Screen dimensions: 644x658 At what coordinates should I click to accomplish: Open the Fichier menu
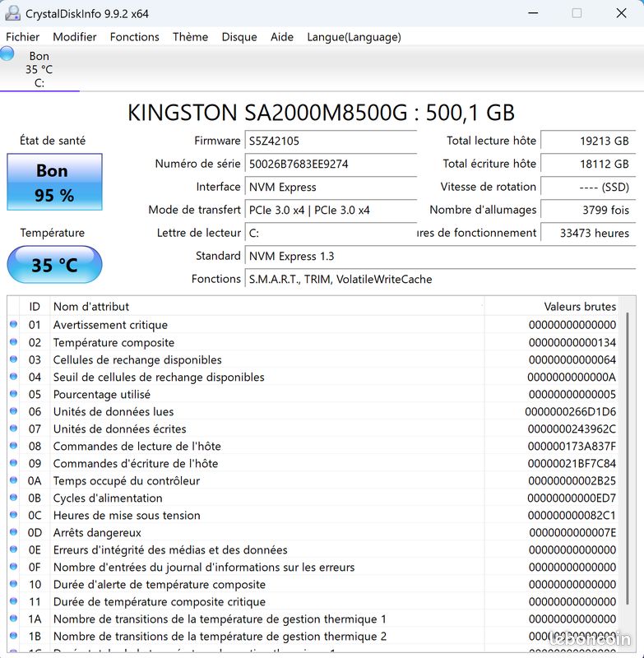tap(23, 37)
